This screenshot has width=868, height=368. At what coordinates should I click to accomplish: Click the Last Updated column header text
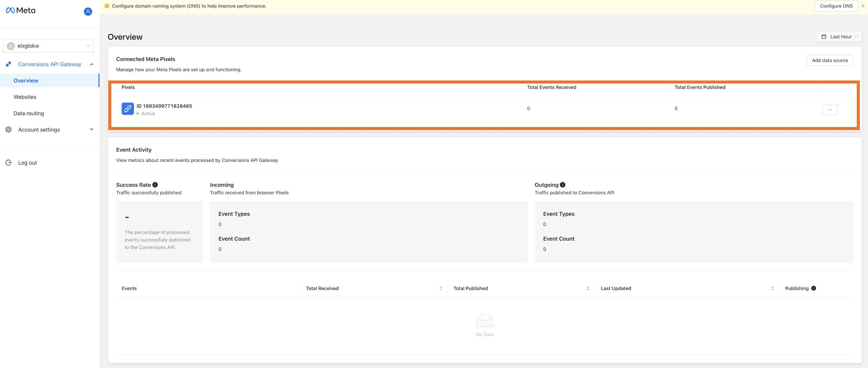pyautogui.click(x=616, y=288)
